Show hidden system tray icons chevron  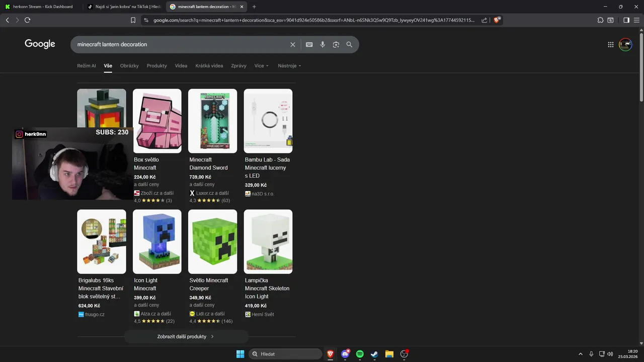(581, 354)
